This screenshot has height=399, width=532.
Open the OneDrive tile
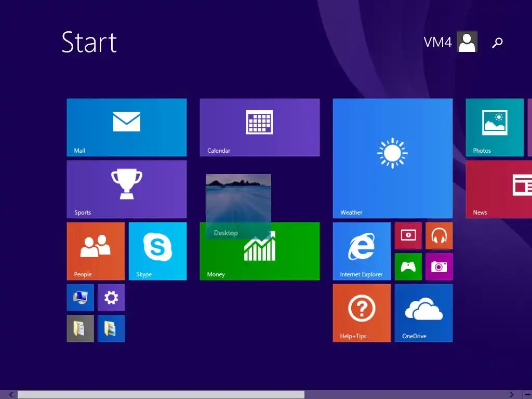(x=424, y=313)
